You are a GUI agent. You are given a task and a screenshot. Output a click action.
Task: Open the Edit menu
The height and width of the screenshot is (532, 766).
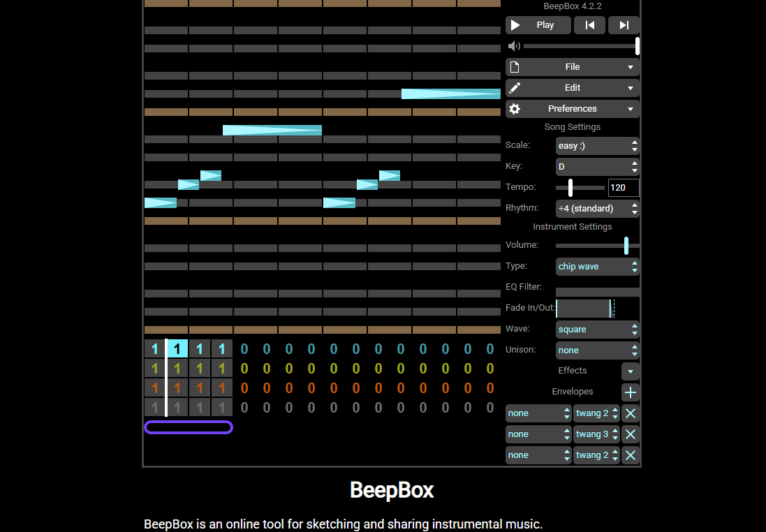click(x=573, y=87)
